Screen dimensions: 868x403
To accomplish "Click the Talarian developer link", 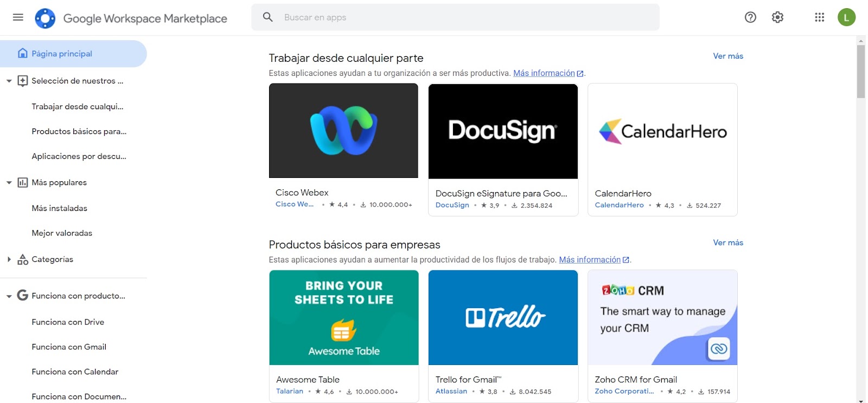I will pyautogui.click(x=290, y=391).
